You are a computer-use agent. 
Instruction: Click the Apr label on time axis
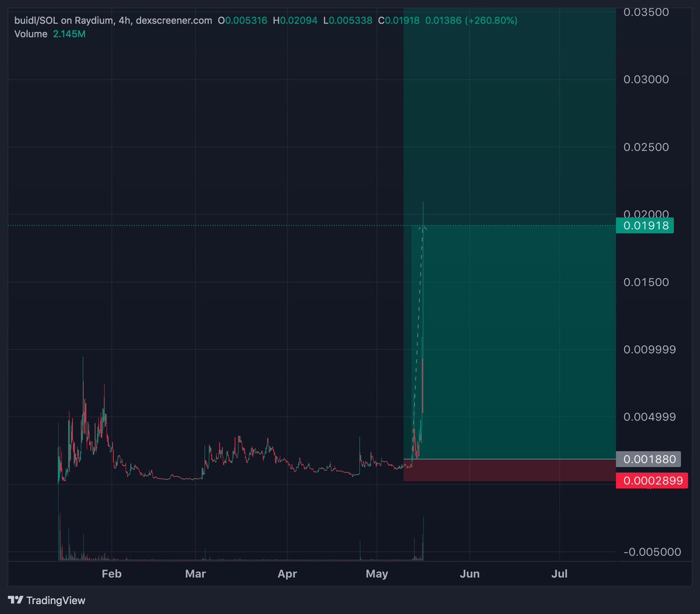tap(287, 574)
